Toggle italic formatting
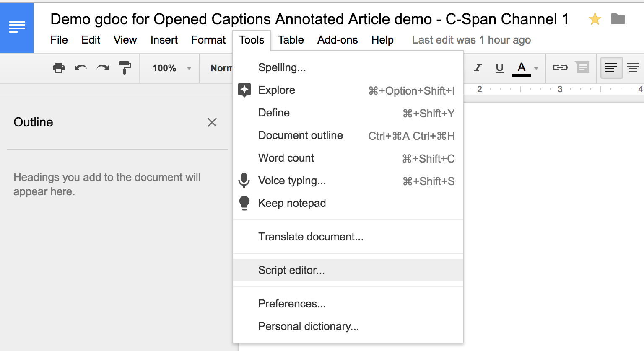 tap(478, 68)
